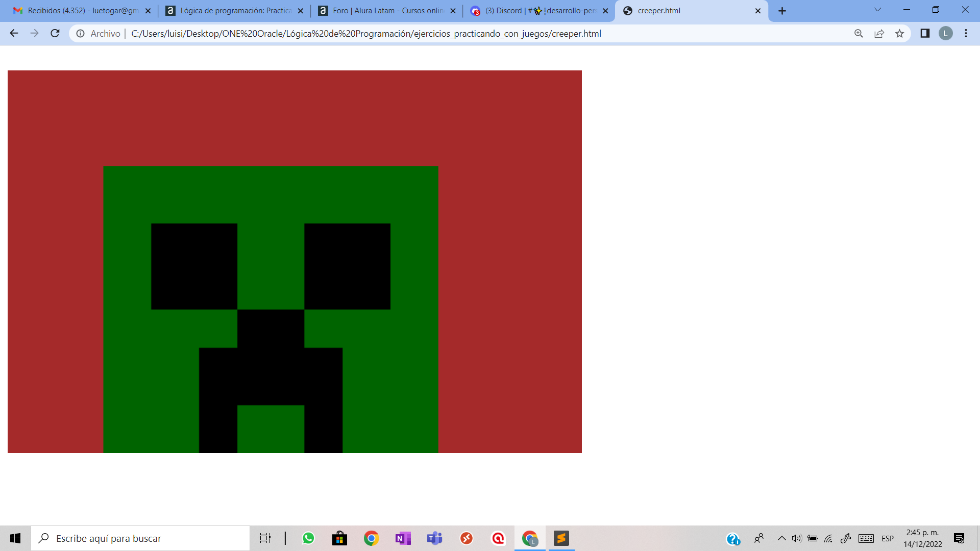Close the Discord tab

click(605, 11)
